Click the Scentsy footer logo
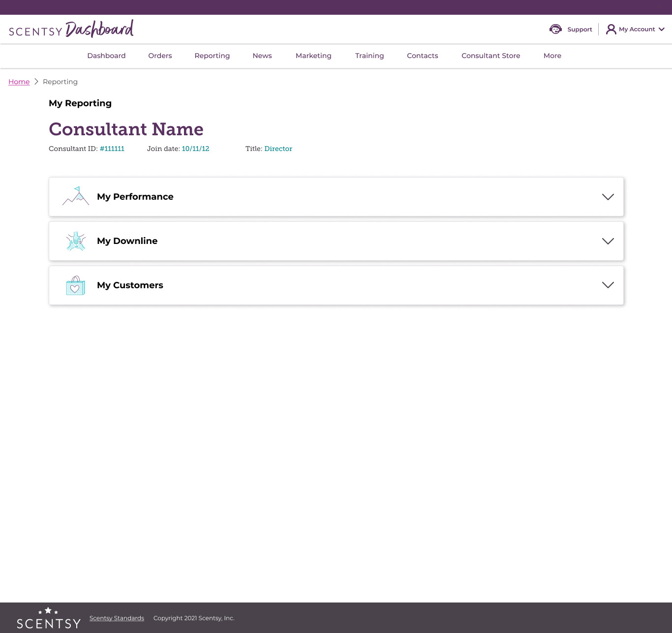 point(49,618)
